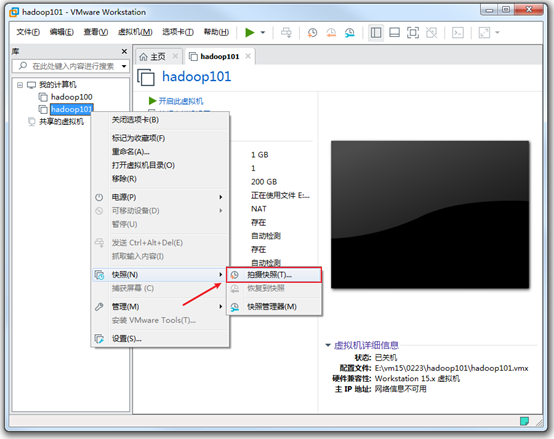Click the revert to snapshot toolbar icon
Screen dimensions: 554x439
coord(331,32)
